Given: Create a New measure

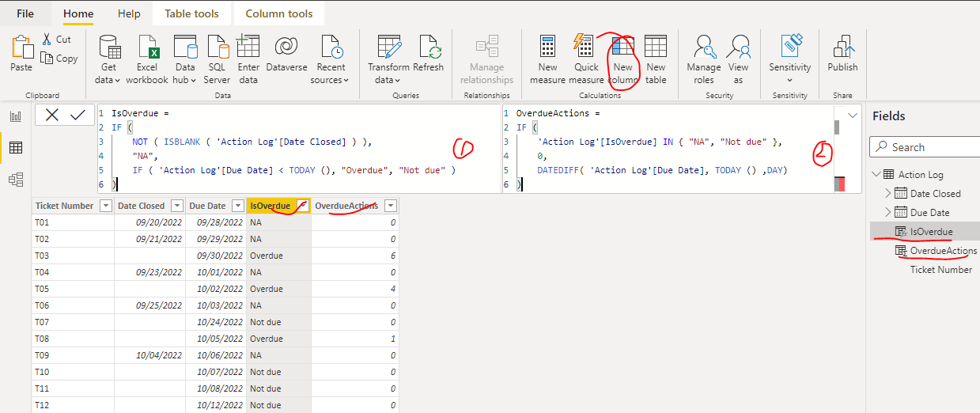Looking at the screenshot, I should point(547,59).
